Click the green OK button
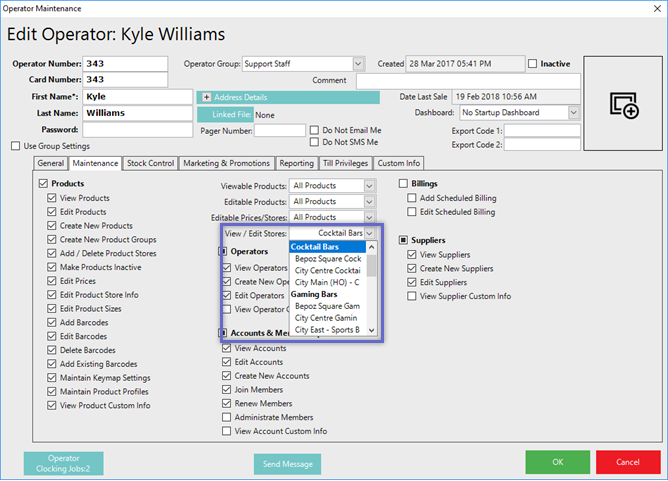Viewport: 668px width, 481px height. (557, 462)
